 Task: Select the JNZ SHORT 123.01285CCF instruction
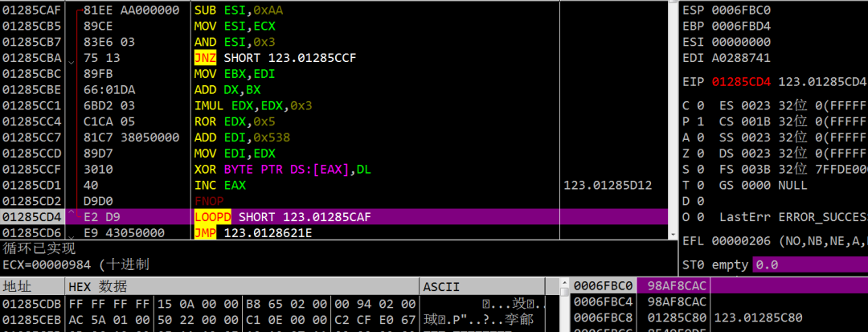click(275, 58)
